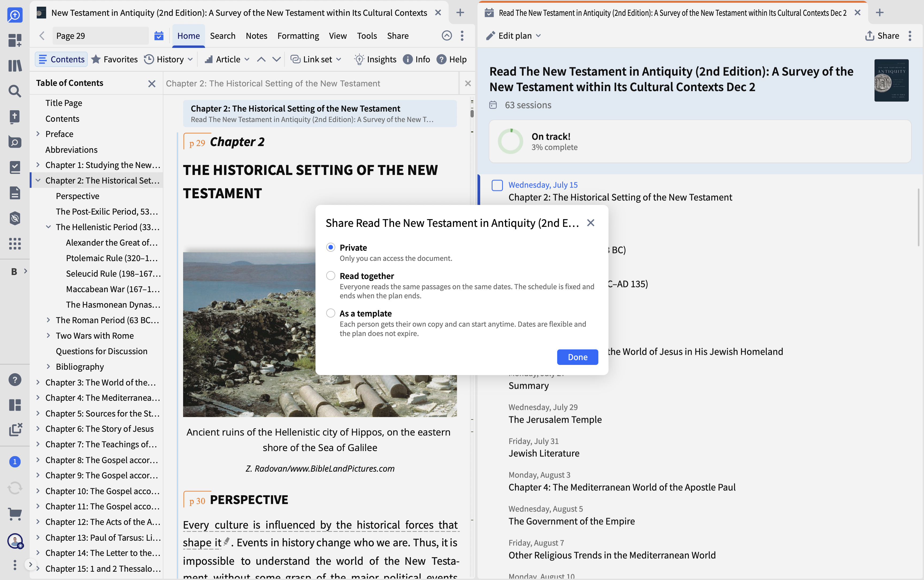Open the Search tab
The width and height of the screenshot is (924, 580).
coord(223,36)
